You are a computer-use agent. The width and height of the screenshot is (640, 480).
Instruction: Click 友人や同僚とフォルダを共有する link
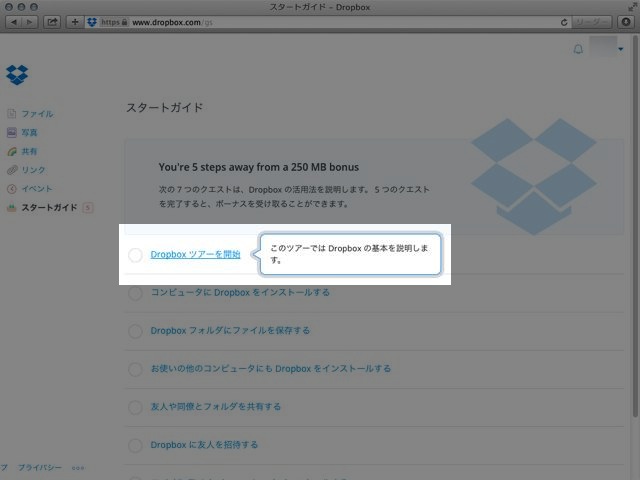pyautogui.click(x=216, y=407)
